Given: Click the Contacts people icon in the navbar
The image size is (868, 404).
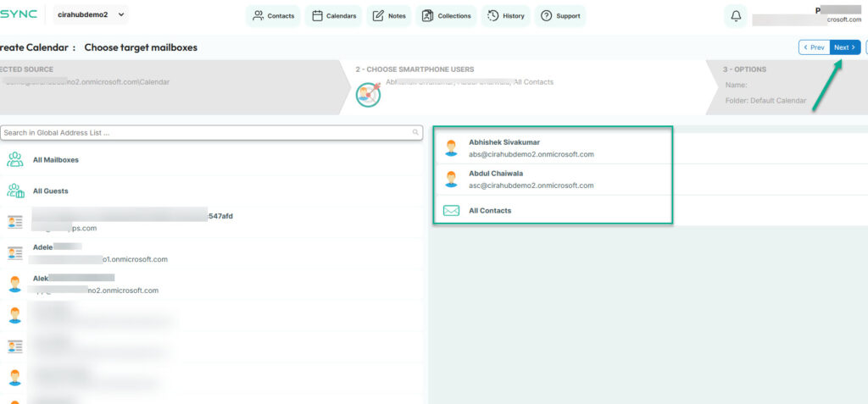Looking at the screenshot, I should click(x=258, y=15).
